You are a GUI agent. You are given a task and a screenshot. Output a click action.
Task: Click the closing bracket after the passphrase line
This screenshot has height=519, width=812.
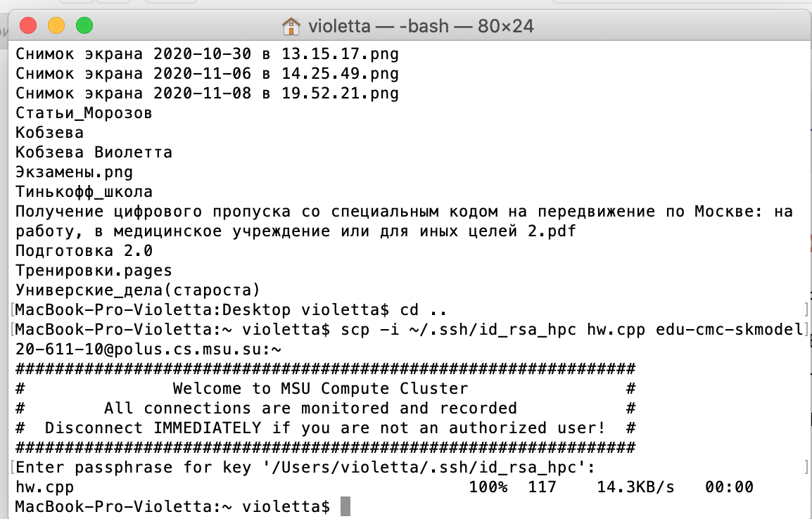(806, 467)
